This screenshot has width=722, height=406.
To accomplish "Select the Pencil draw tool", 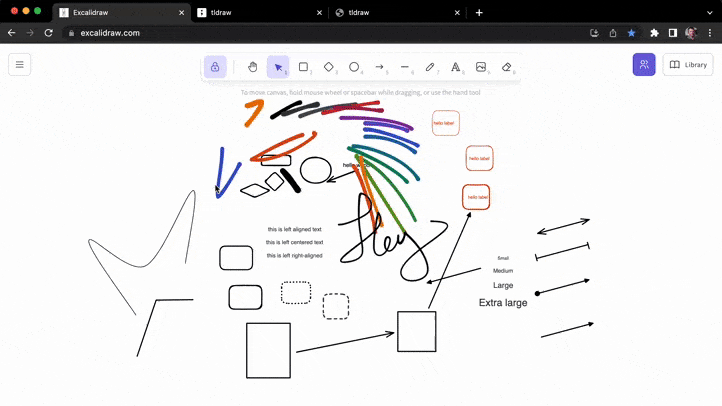I will [x=430, y=67].
